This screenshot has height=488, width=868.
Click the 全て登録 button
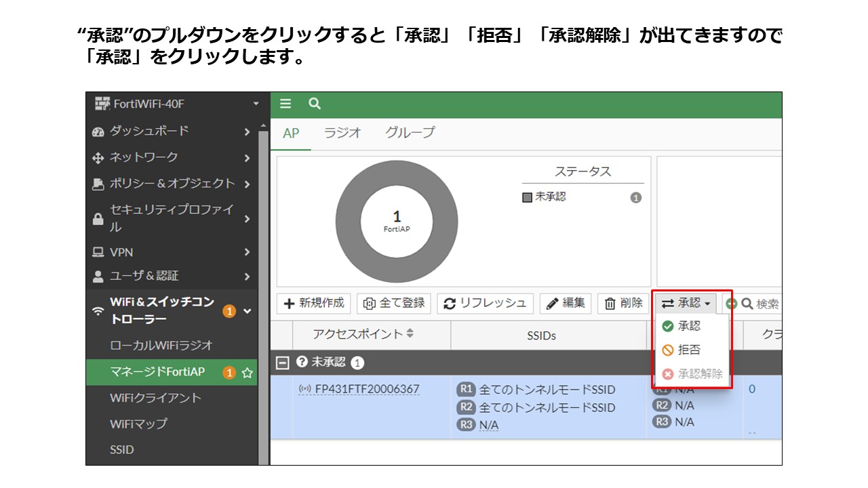coord(394,303)
